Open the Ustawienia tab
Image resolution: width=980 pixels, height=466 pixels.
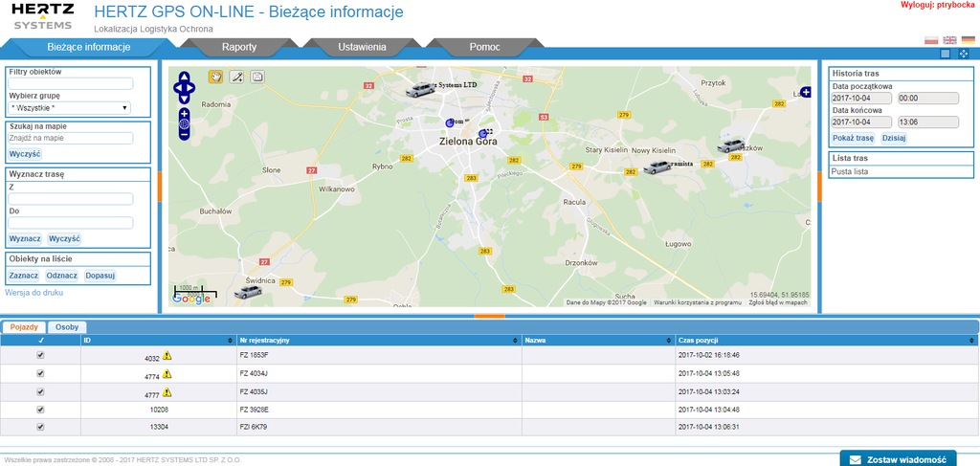362,47
